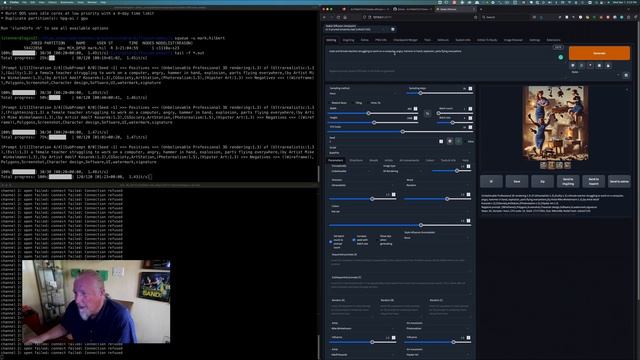Click the browser address bar
Image resolution: width=640 pixels, height=360 pixels.
[x=420, y=17]
